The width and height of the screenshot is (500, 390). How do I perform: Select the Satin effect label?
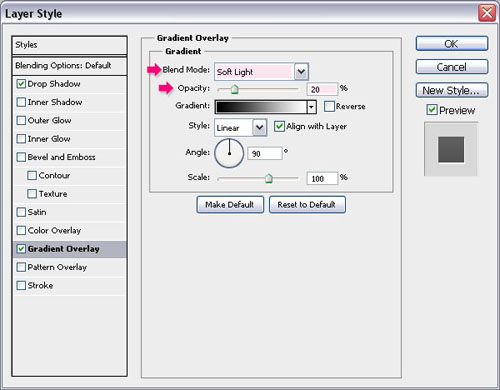[x=37, y=212]
